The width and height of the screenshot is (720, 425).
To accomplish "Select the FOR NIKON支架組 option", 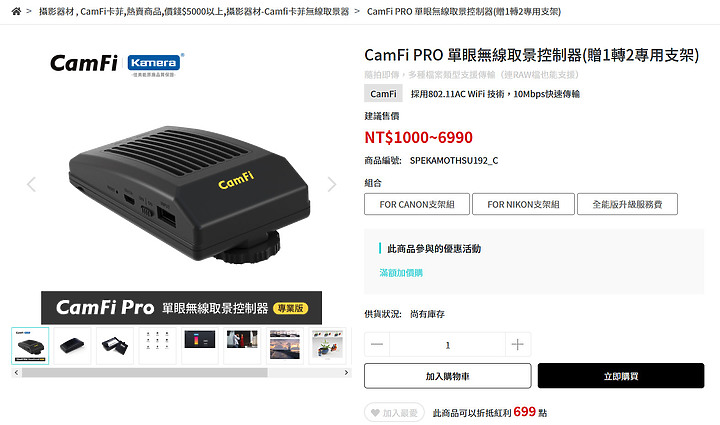I will coord(523,204).
